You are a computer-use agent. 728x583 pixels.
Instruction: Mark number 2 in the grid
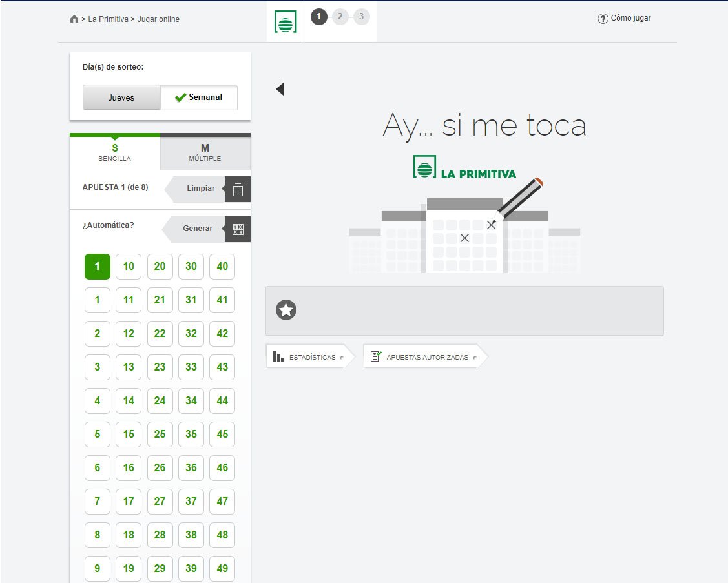pos(98,334)
